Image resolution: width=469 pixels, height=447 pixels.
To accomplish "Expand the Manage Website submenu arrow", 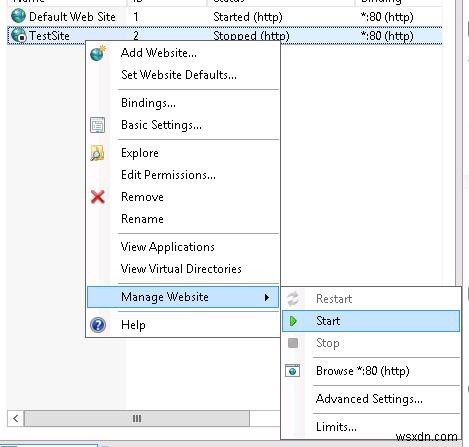I will [267, 297].
